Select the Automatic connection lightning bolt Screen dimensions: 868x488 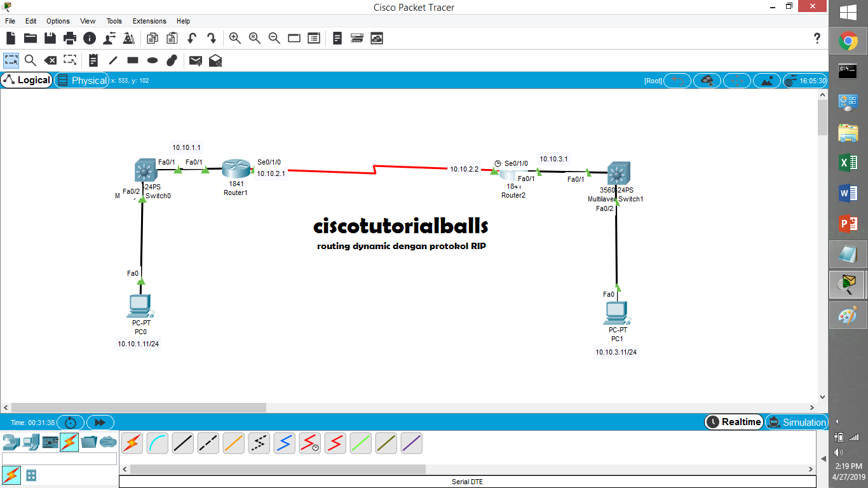point(132,443)
